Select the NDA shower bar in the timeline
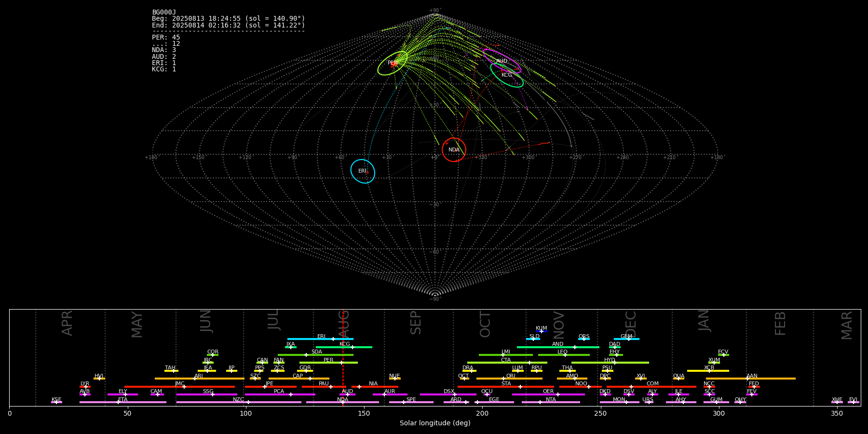868x434 pixels. pos(342,402)
